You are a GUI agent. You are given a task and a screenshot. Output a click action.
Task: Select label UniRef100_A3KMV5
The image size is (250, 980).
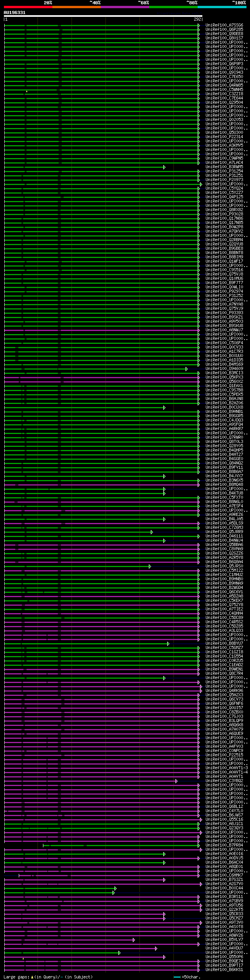224,146
